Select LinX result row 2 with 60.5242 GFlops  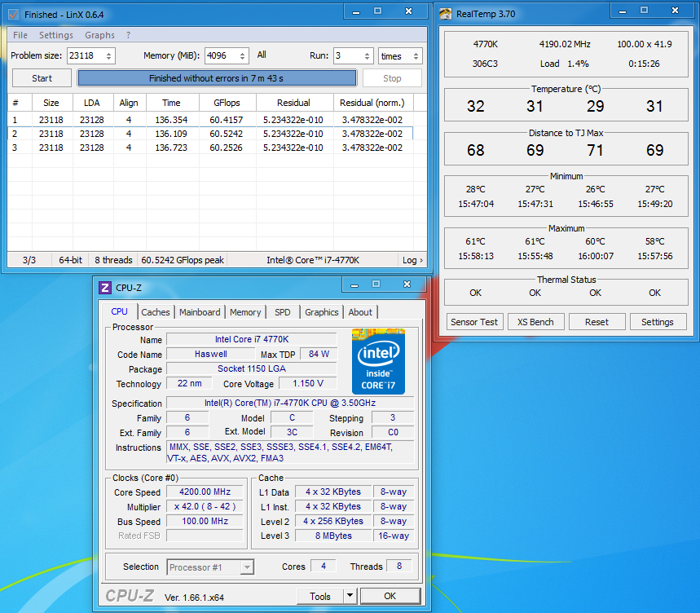pos(210,134)
